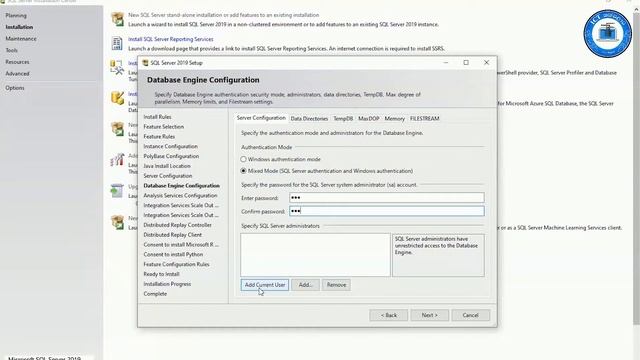Close the SQL Server 2019 Setup window

coord(486,62)
